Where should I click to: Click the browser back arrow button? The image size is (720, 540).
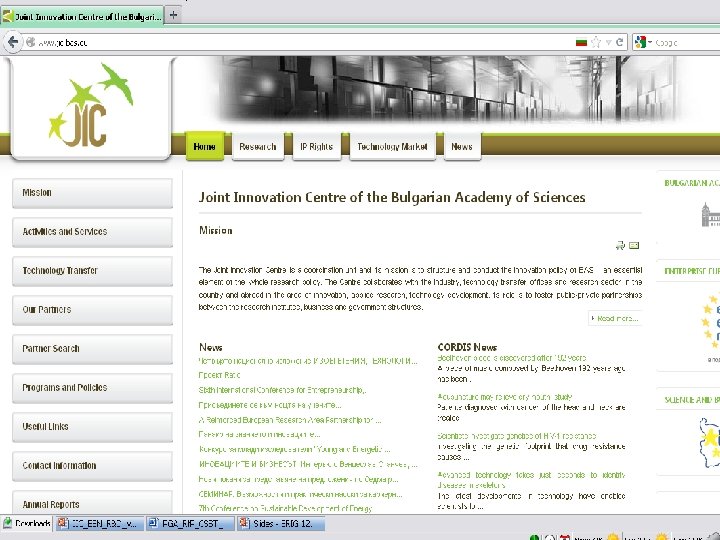(13, 42)
